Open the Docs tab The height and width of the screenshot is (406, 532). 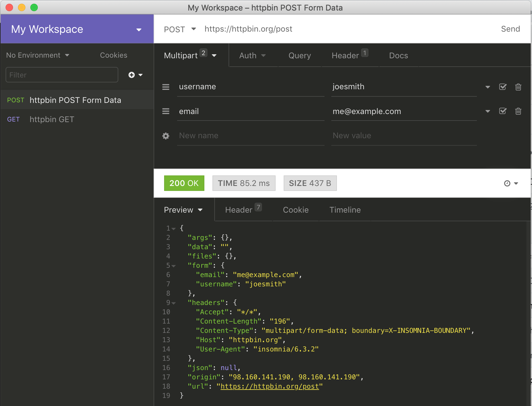pos(399,55)
